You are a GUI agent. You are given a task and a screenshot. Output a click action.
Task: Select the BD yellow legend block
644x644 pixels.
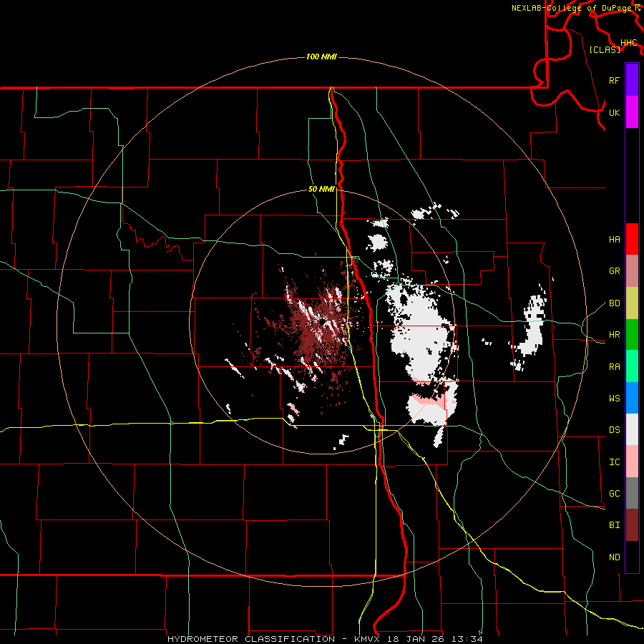(632, 303)
